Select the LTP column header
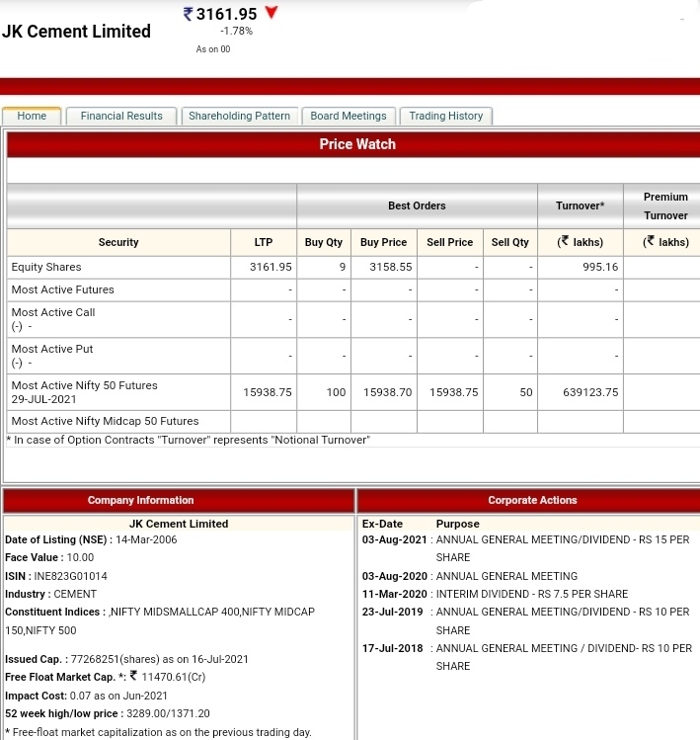The image size is (700, 740). (264, 243)
